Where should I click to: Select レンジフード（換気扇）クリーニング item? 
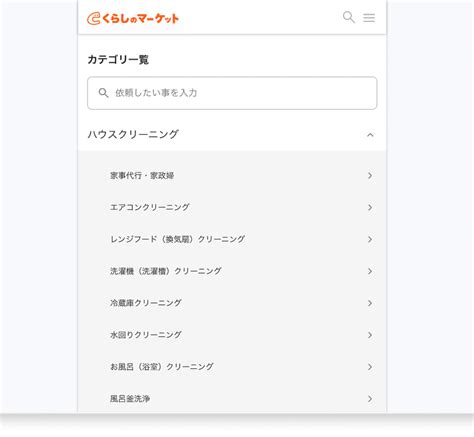tap(232, 239)
